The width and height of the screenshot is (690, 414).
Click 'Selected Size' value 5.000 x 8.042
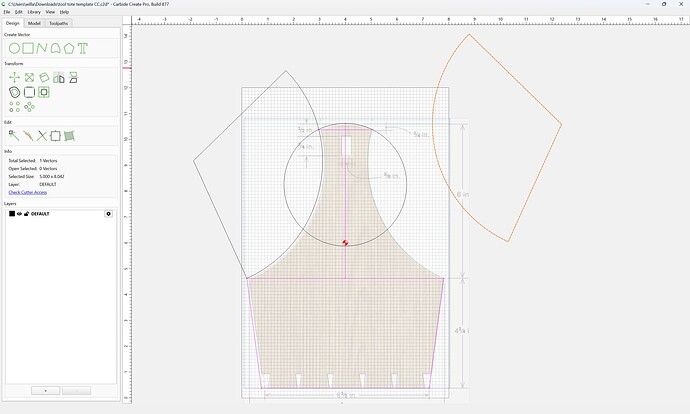(x=52, y=176)
